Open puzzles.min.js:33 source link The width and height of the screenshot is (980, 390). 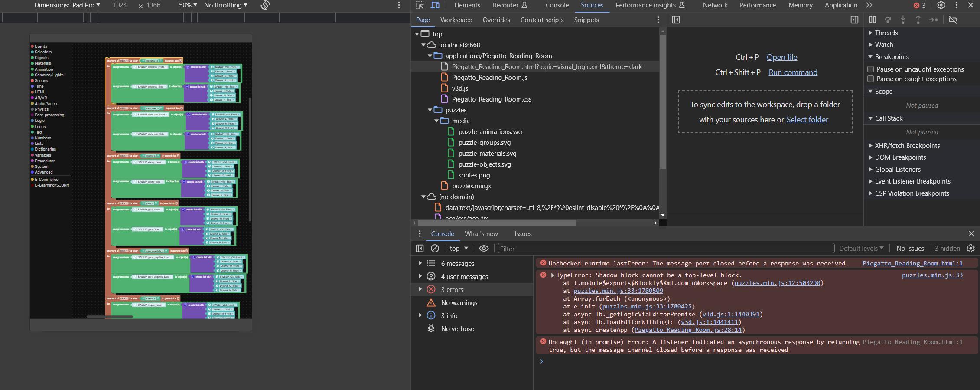point(932,275)
